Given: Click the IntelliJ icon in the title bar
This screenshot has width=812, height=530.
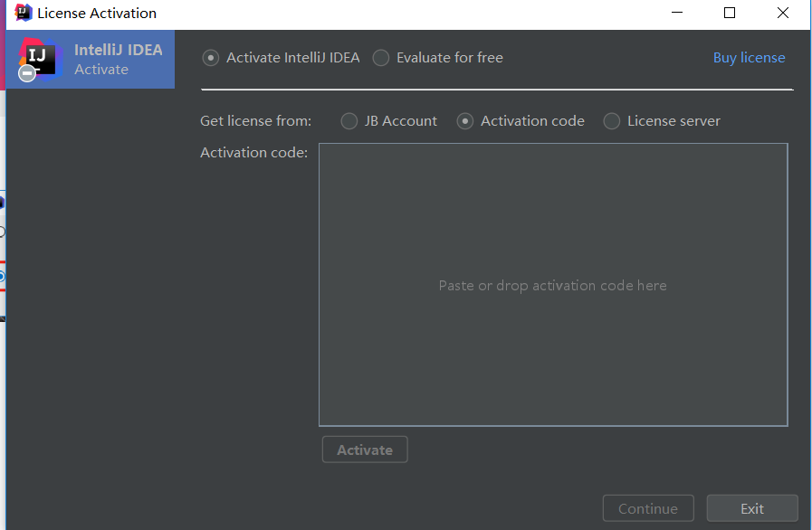Looking at the screenshot, I should click(x=24, y=13).
